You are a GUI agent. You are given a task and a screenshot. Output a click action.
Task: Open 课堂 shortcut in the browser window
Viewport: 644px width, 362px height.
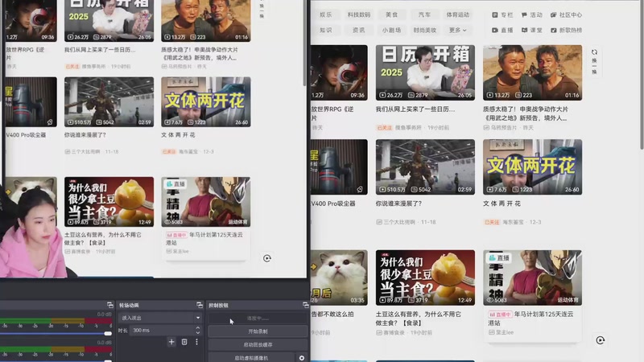tap(532, 30)
